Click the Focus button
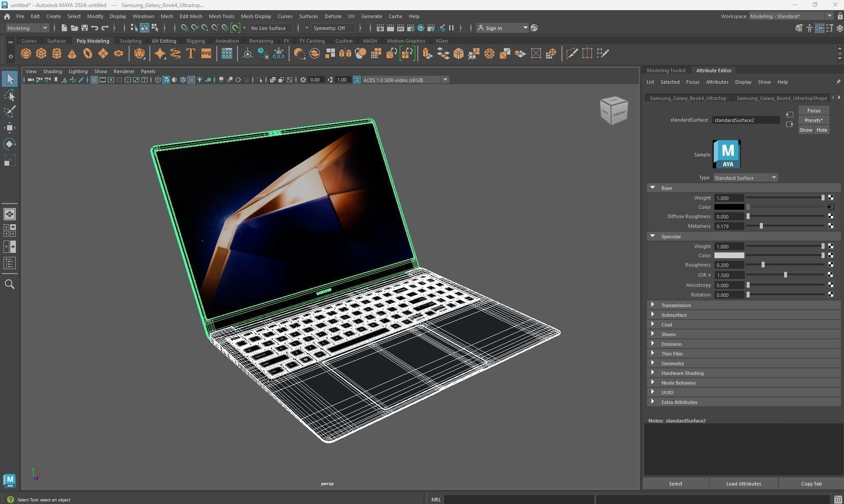844x504 pixels. tap(814, 111)
